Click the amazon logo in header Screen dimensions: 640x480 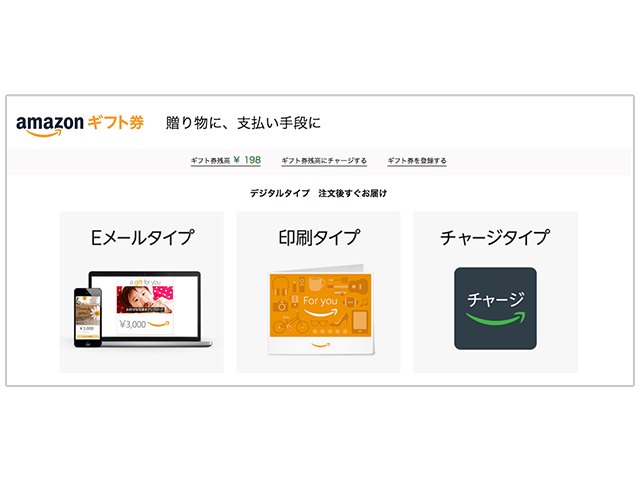point(50,125)
